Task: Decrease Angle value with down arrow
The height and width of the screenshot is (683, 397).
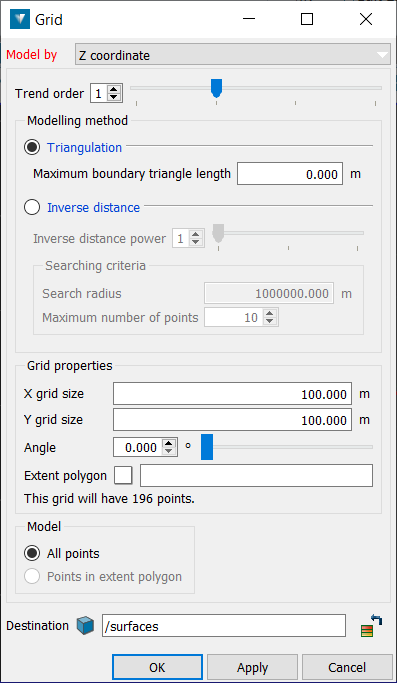Action: [x=169, y=451]
